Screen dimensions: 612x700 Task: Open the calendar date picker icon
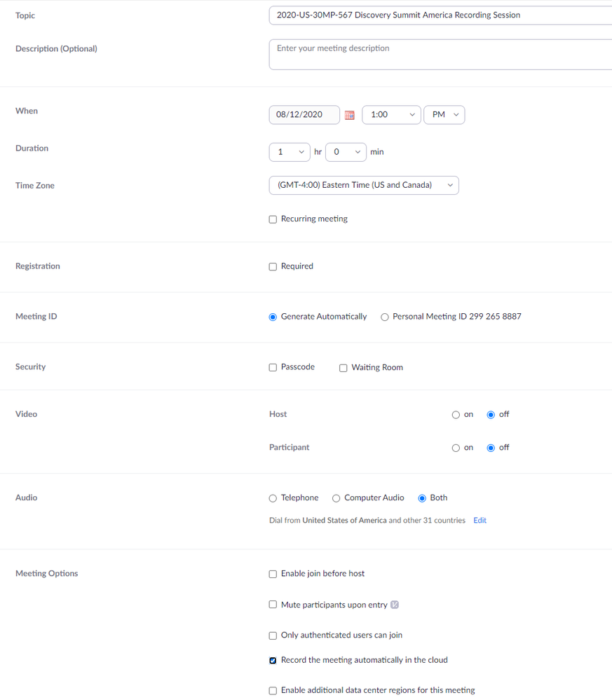350,115
